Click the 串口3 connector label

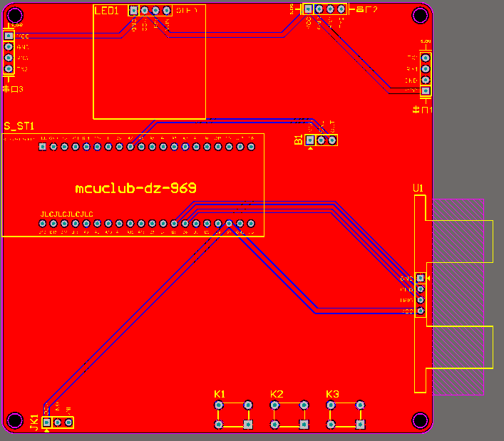[13, 89]
